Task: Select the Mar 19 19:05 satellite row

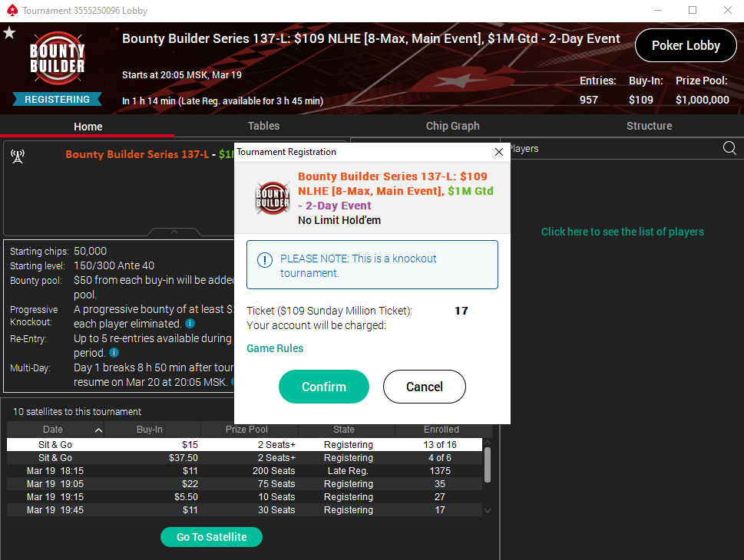Action: tap(244, 483)
